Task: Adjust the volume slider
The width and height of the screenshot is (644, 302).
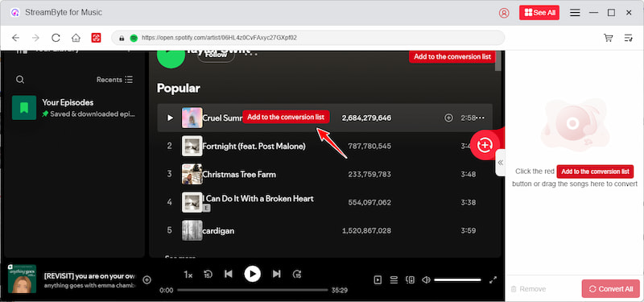Action: 457,279
